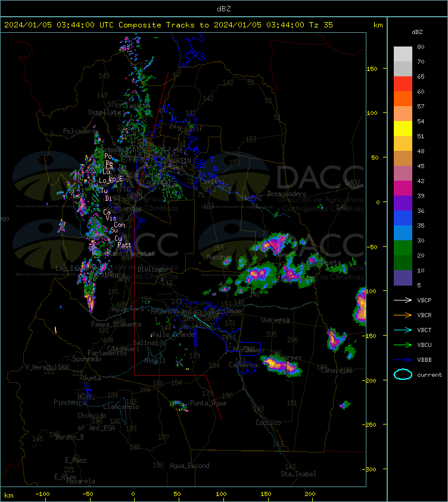Select the magenta 42 dBZ swatch
Image resolution: width=448 pixels, height=502 pixels.
coord(403,188)
